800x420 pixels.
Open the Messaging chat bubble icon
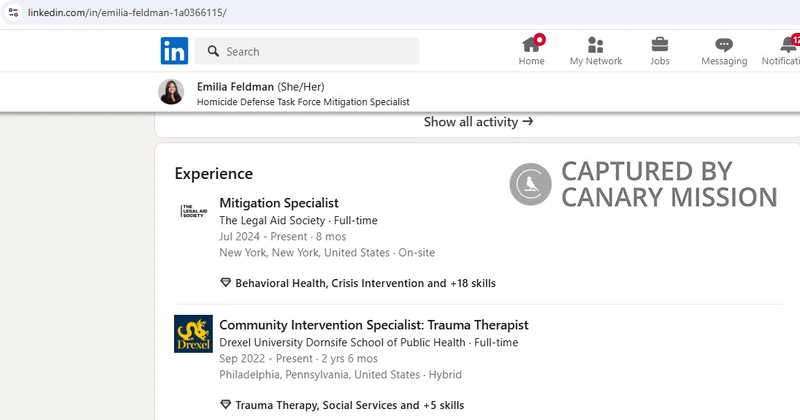coord(724,45)
